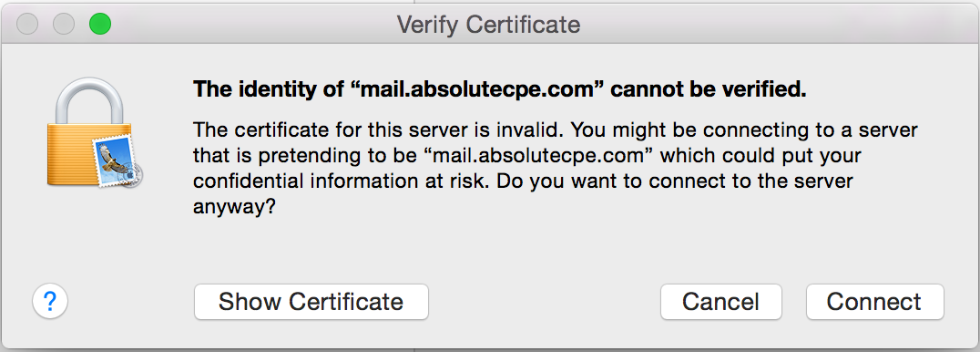Connect to the server anyway
980x352 pixels.
[x=874, y=302]
